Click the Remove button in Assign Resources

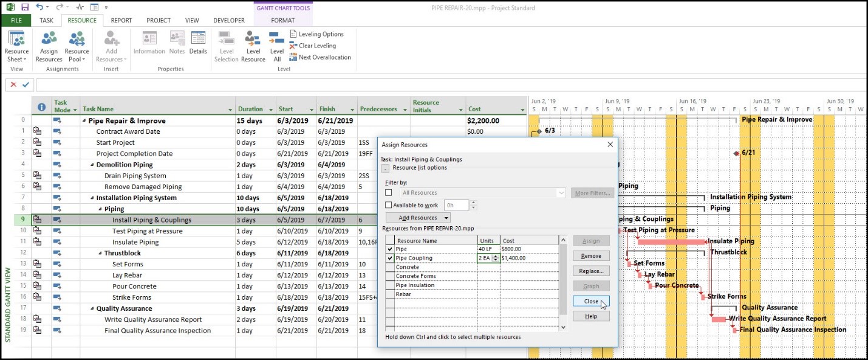[x=590, y=256]
